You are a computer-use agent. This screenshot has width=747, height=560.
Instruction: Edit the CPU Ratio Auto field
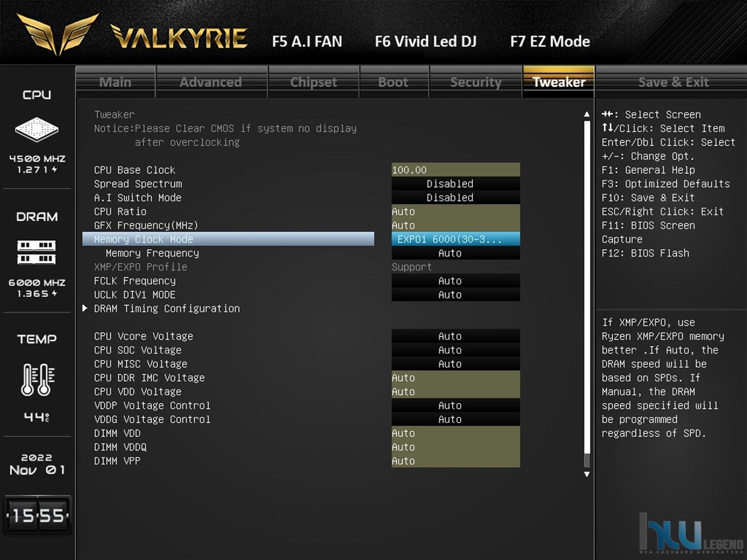tap(456, 211)
